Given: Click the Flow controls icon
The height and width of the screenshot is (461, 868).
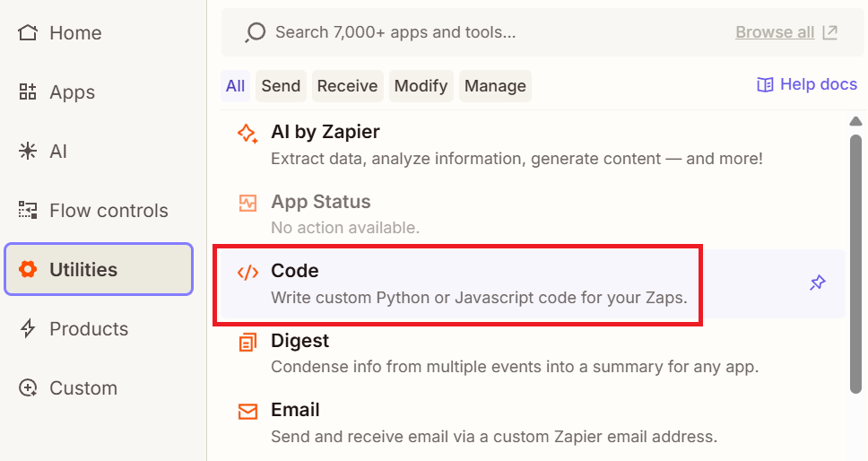Looking at the screenshot, I should coord(28,211).
